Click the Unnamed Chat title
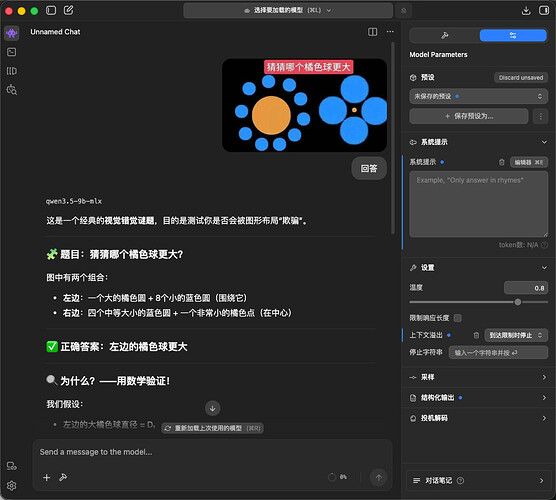The height and width of the screenshot is (500, 556). click(55, 32)
